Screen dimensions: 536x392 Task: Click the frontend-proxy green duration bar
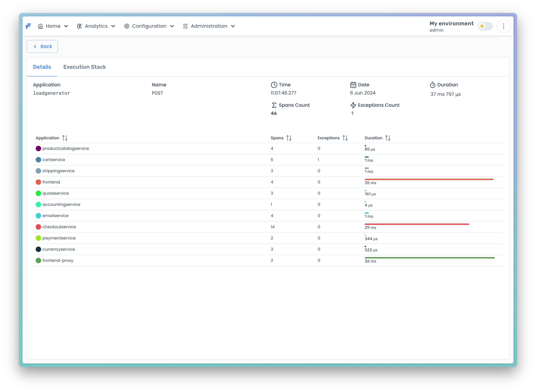coord(430,258)
